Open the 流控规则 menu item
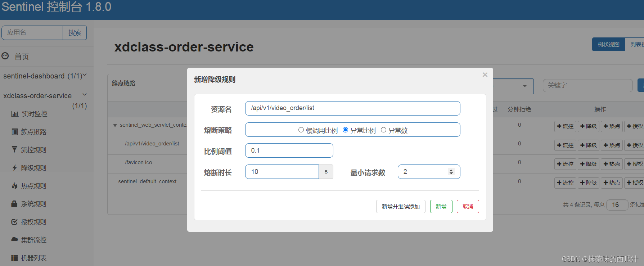 tap(34, 150)
